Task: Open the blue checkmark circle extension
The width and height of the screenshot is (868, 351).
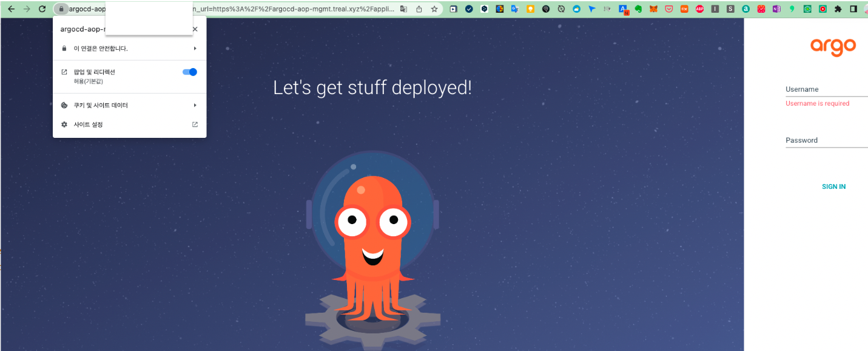Action: pyautogui.click(x=469, y=9)
